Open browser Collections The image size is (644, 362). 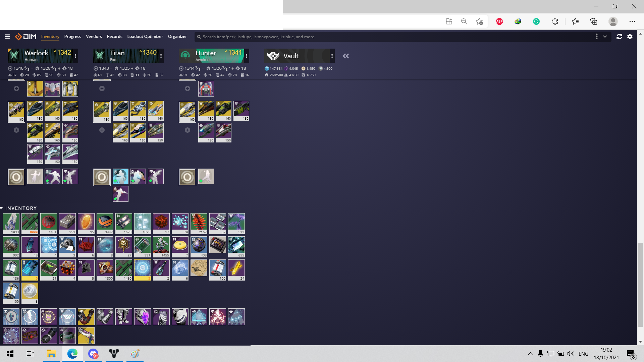[594, 21]
